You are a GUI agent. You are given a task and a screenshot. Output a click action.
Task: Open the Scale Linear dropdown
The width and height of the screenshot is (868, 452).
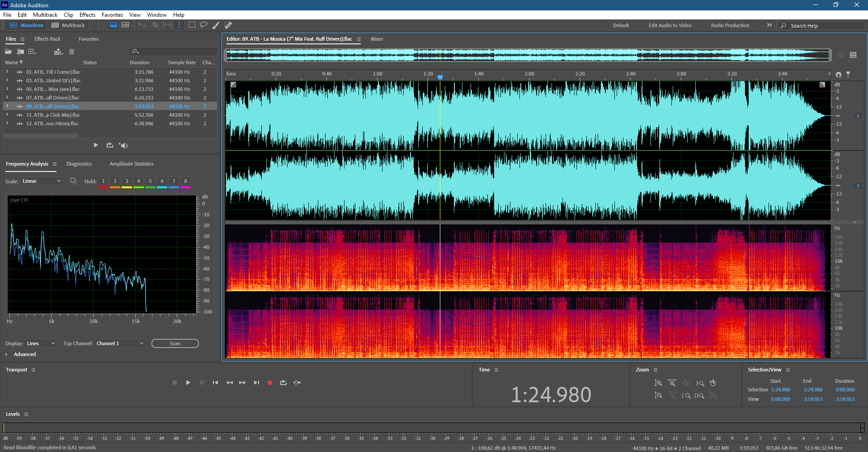pyautogui.click(x=41, y=181)
